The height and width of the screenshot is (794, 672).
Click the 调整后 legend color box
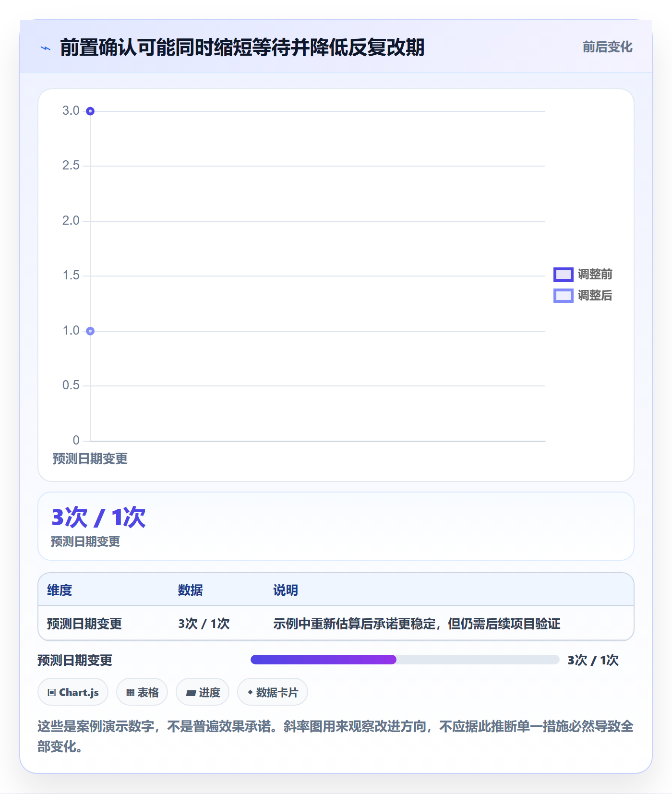(563, 295)
